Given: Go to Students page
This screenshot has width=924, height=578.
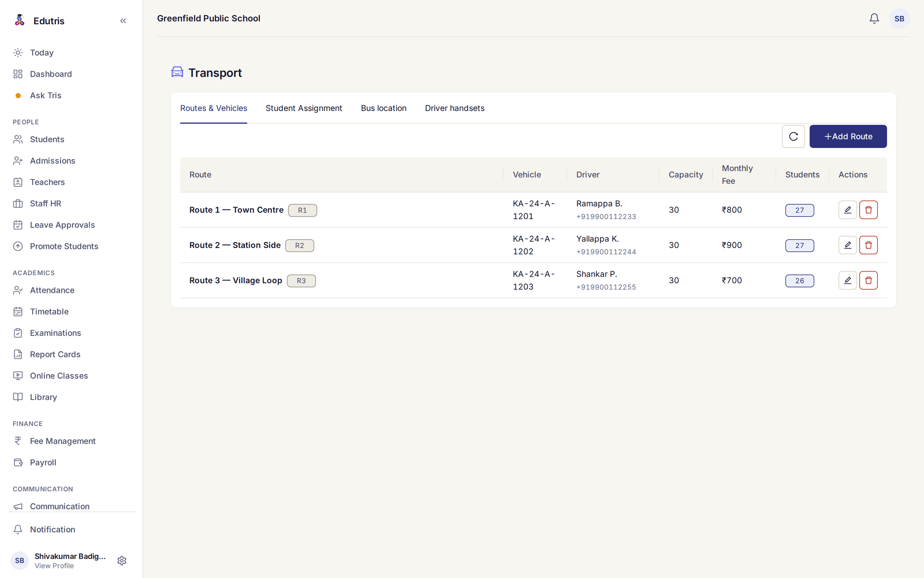Looking at the screenshot, I should click(71, 139).
